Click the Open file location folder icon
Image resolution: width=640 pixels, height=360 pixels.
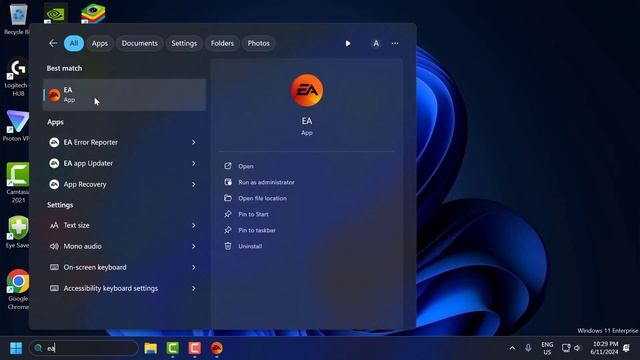click(228, 198)
